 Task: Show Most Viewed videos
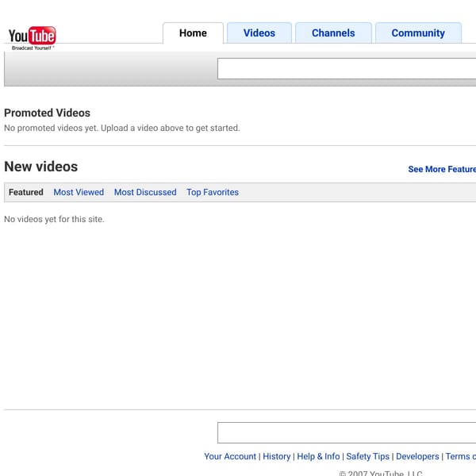click(79, 192)
